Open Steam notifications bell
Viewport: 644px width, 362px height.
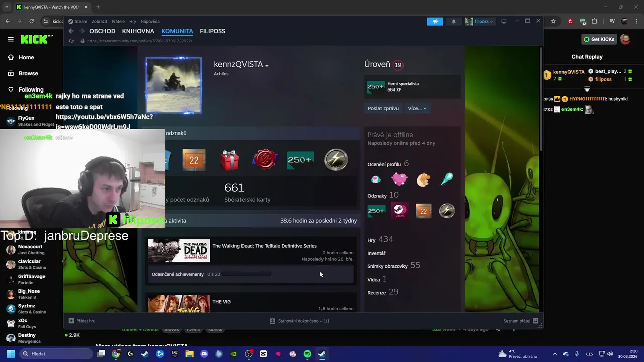(454, 21)
